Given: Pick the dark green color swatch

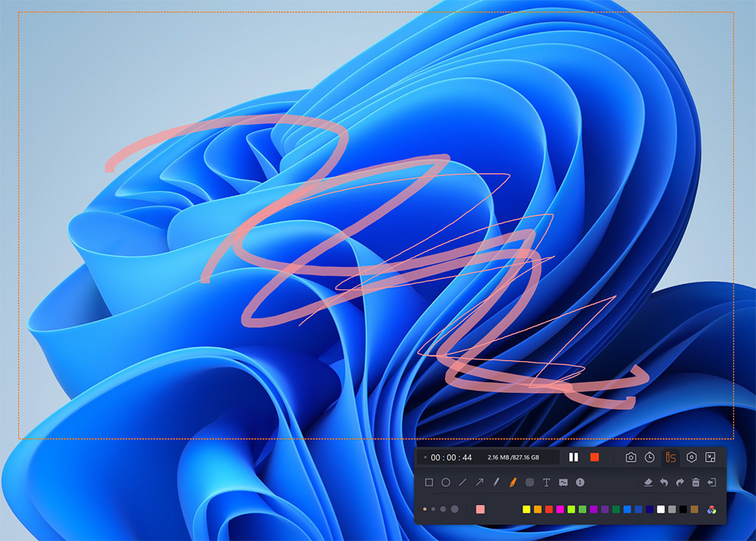Looking at the screenshot, I should coord(616,509).
